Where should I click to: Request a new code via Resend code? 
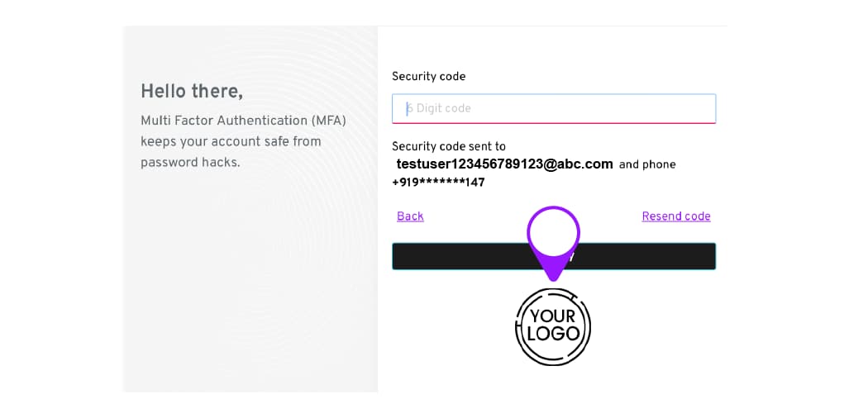click(x=675, y=216)
